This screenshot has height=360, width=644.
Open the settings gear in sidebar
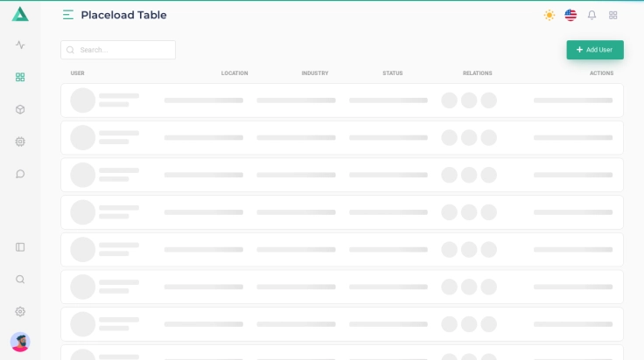[20, 312]
